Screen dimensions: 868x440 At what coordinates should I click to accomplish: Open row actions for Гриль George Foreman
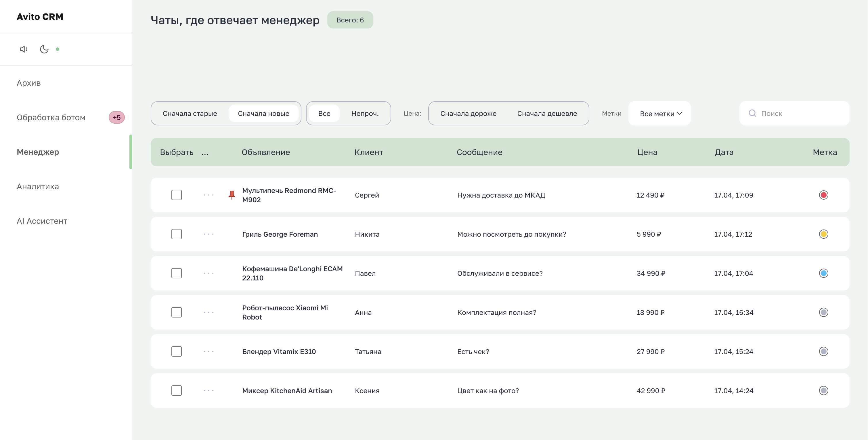tap(209, 234)
